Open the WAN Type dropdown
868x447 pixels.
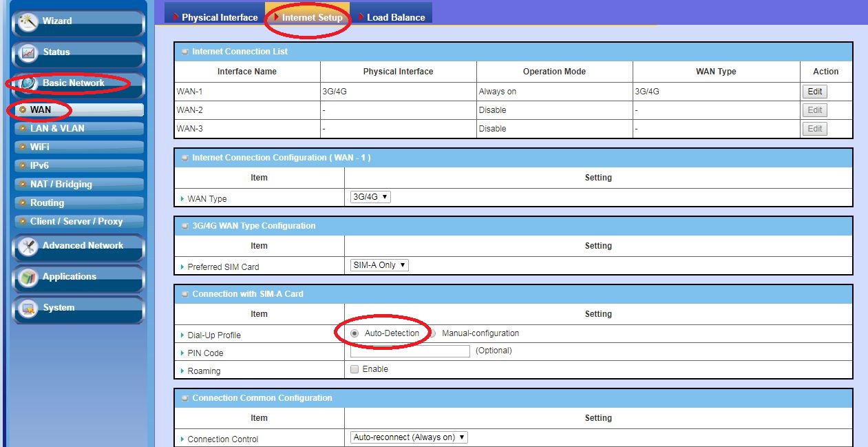pyautogui.click(x=370, y=197)
